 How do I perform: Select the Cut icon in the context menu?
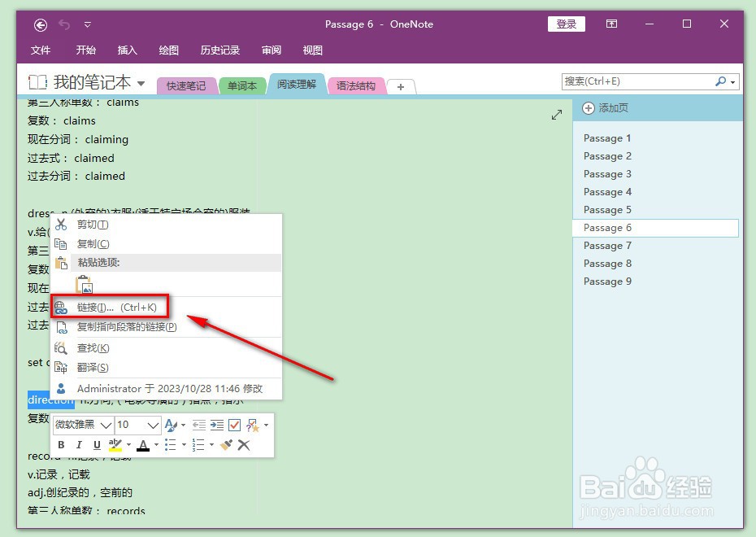click(62, 225)
